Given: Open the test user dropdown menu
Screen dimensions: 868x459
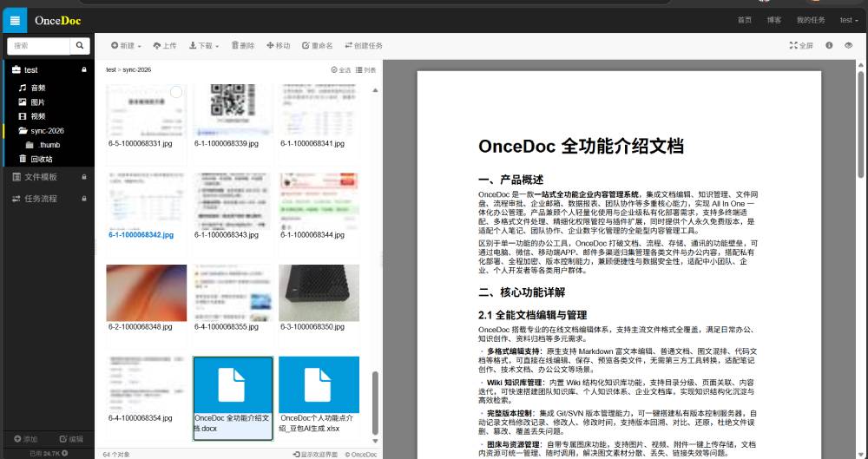Looking at the screenshot, I should (x=849, y=21).
